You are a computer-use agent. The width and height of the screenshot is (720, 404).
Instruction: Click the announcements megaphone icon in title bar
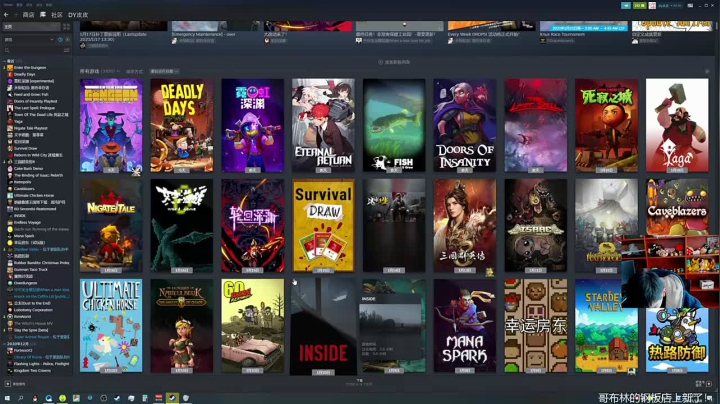(x=626, y=5)
